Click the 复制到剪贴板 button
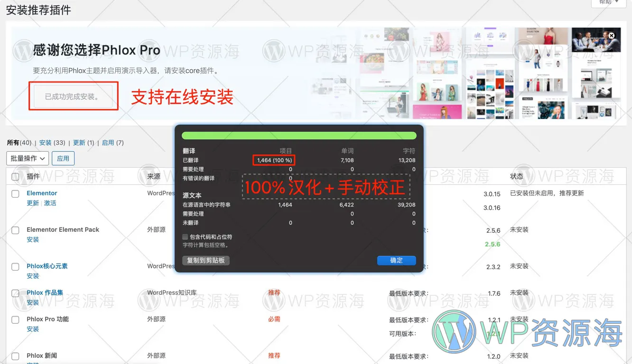The width and height of the screenshot is (632, 364). pyautogui.click(x=206, y=260)
